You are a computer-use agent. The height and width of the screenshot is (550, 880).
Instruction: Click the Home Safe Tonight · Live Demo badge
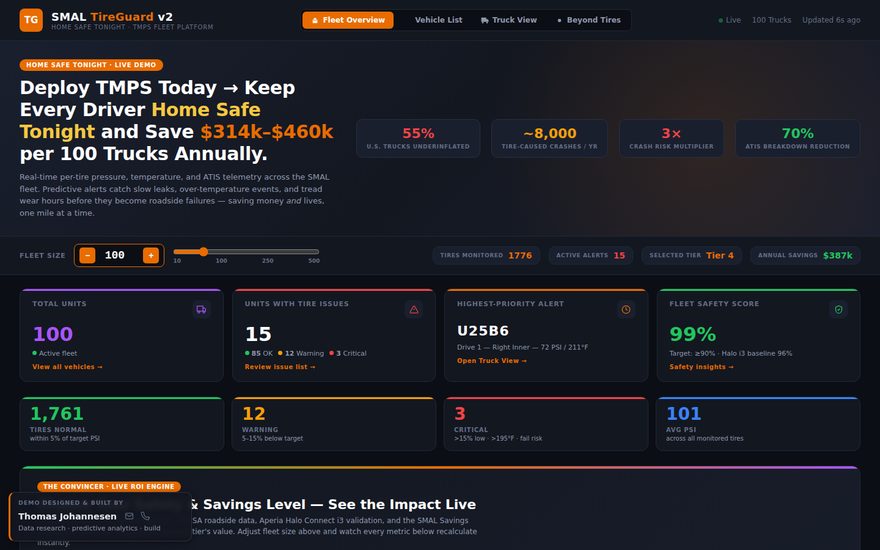(x=91, y=65)
